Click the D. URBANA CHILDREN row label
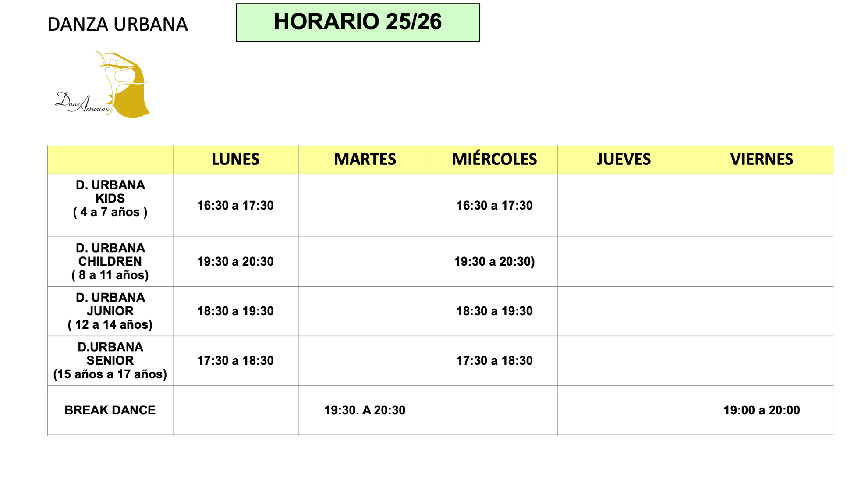 click(110, 261)
